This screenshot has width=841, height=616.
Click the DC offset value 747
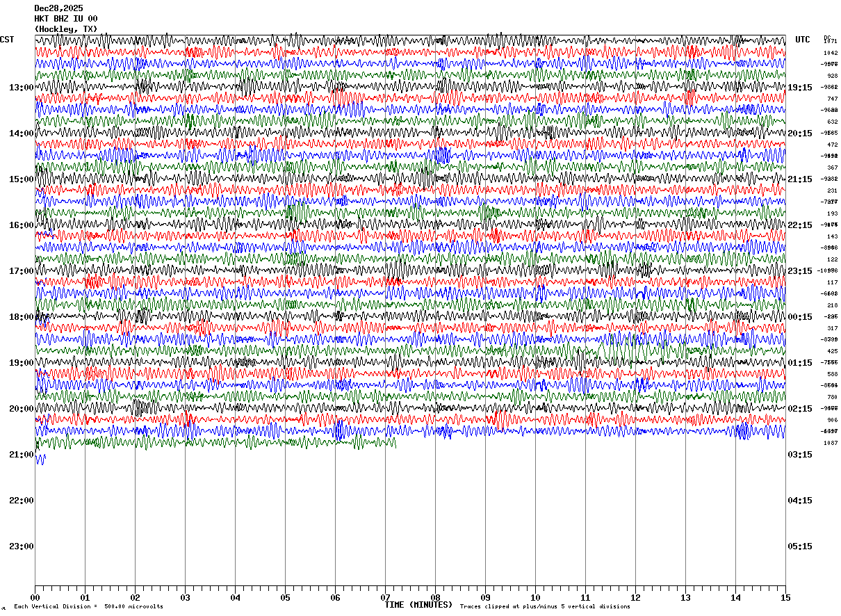click(832, 99)
